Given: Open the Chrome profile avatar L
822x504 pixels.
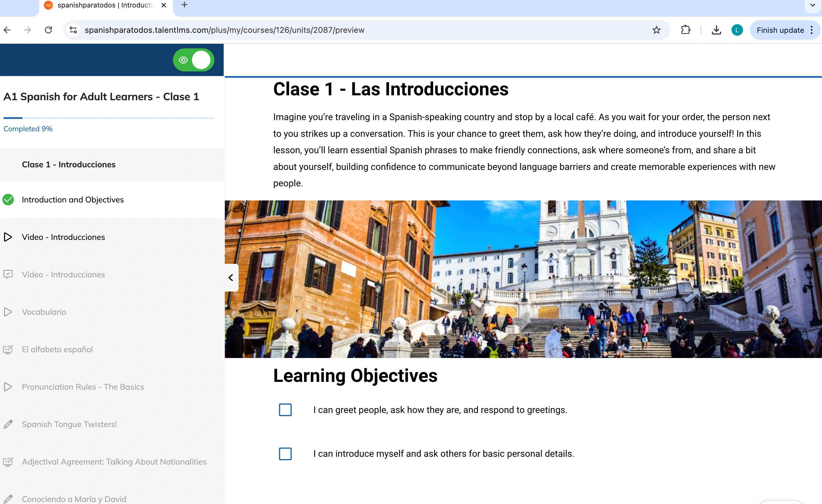Looking at the screenshot, I should (x=737, y=30).
